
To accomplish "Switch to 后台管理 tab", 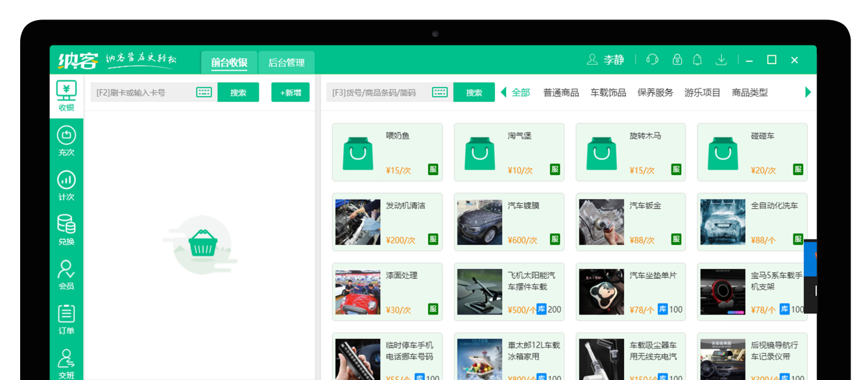I will (286, 63).
